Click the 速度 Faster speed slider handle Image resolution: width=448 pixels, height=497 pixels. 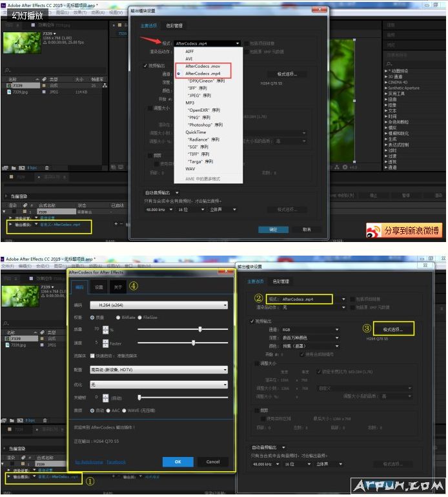point(194,343)
